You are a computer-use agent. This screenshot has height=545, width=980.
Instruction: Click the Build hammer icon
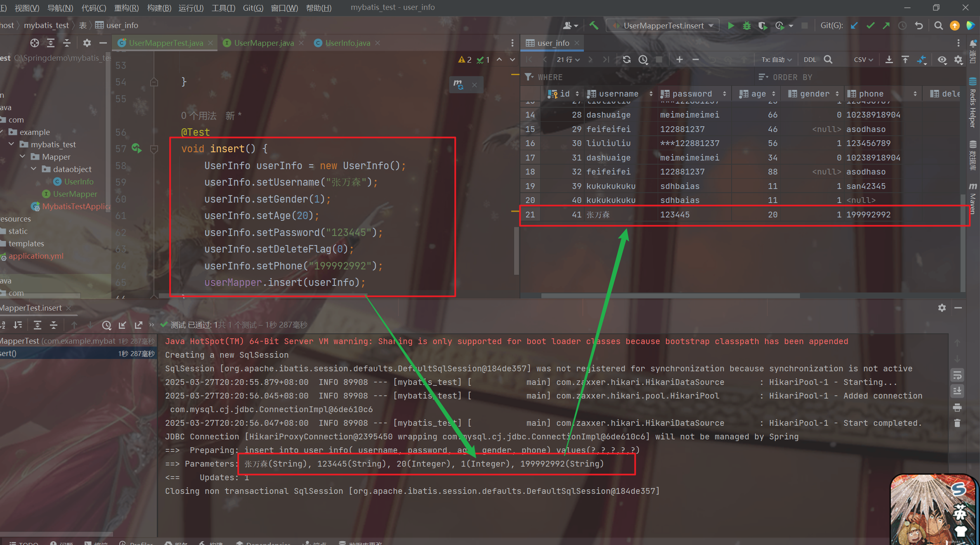click(594, 26)
